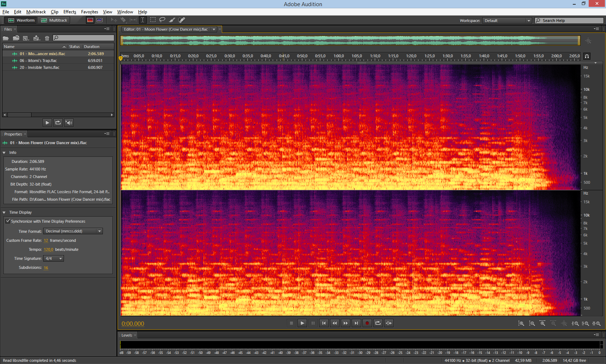Image resolution: width=606 pixels, height=364 pixels.
Task: Click the trash icon in Files panel
Action: click(x=47, y=38)
